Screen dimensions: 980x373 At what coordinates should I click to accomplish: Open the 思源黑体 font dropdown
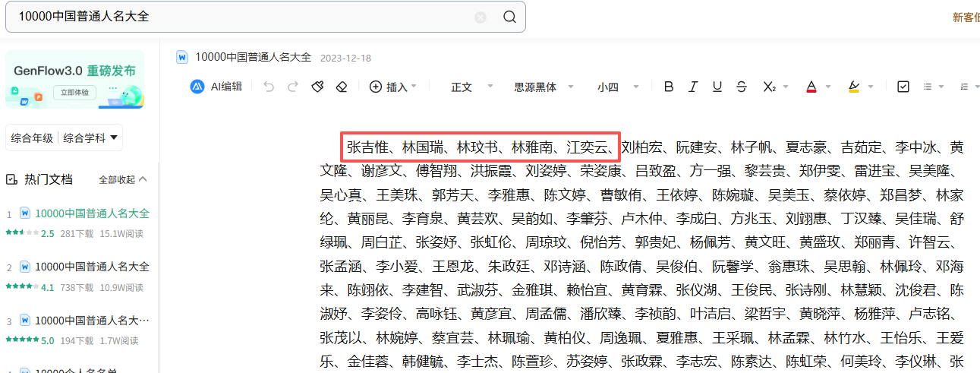[544, 87]
